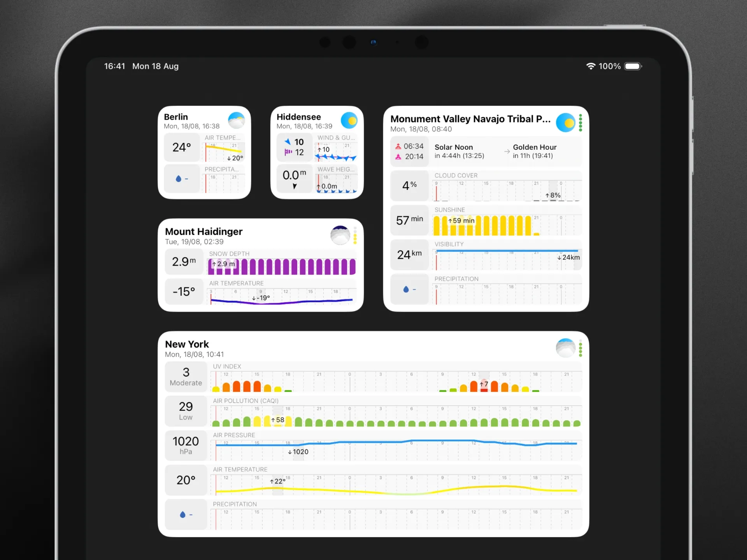The height and width of the screenshot is (560, 747).
Task: Click the Golden Hour arrow icon
Action: 506,152
